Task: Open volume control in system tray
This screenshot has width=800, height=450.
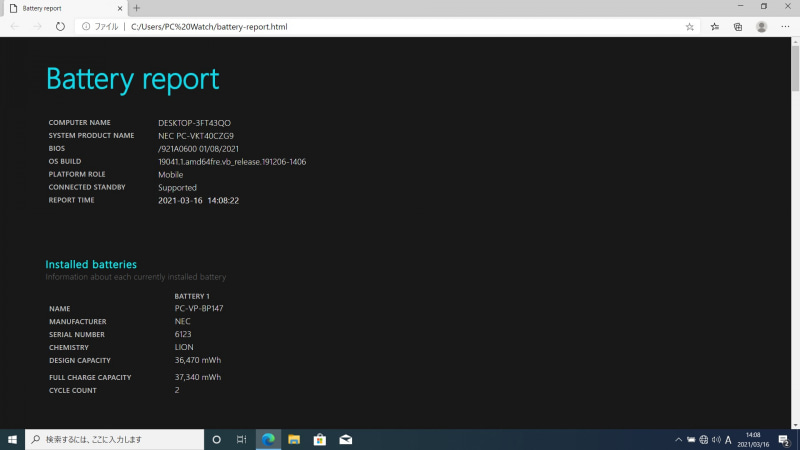Action: point(716,439)
